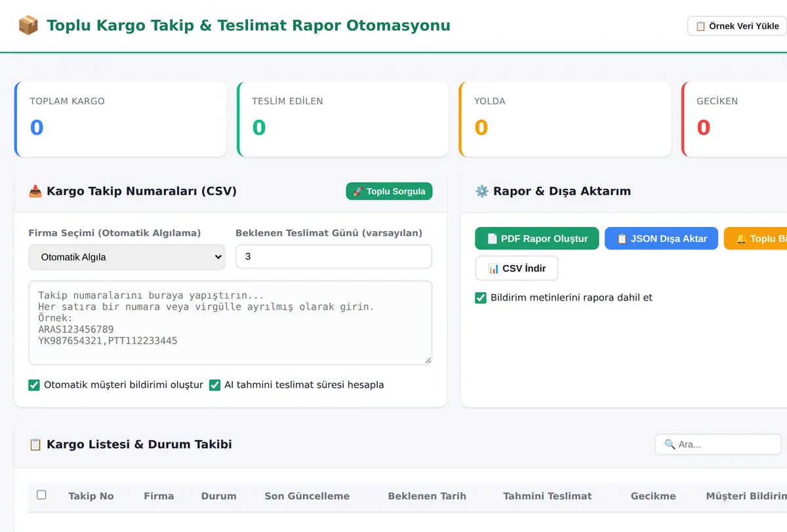787x532 pixels.
Task: Click the Gecikme column header
Action: click(x=653, y=496)
